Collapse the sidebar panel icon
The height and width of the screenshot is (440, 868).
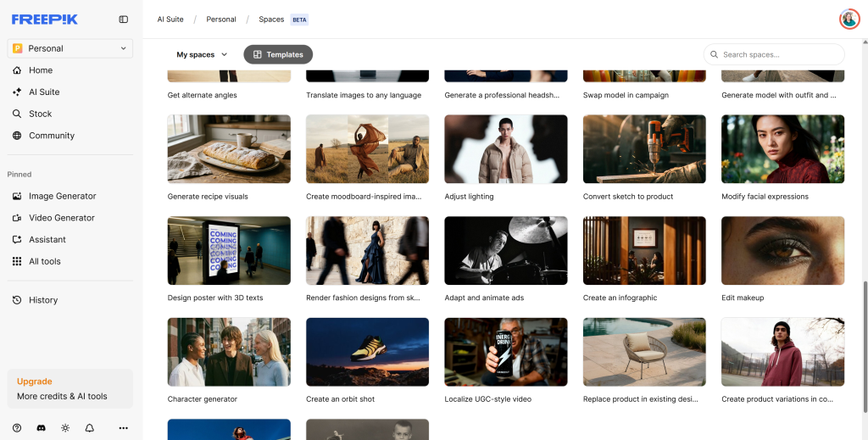pos(124,19)
